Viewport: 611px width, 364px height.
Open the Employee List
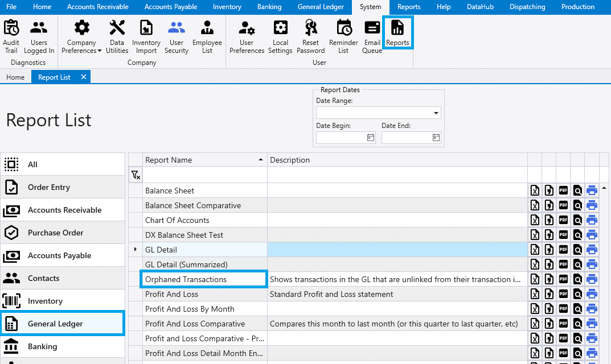coord(207,37)
